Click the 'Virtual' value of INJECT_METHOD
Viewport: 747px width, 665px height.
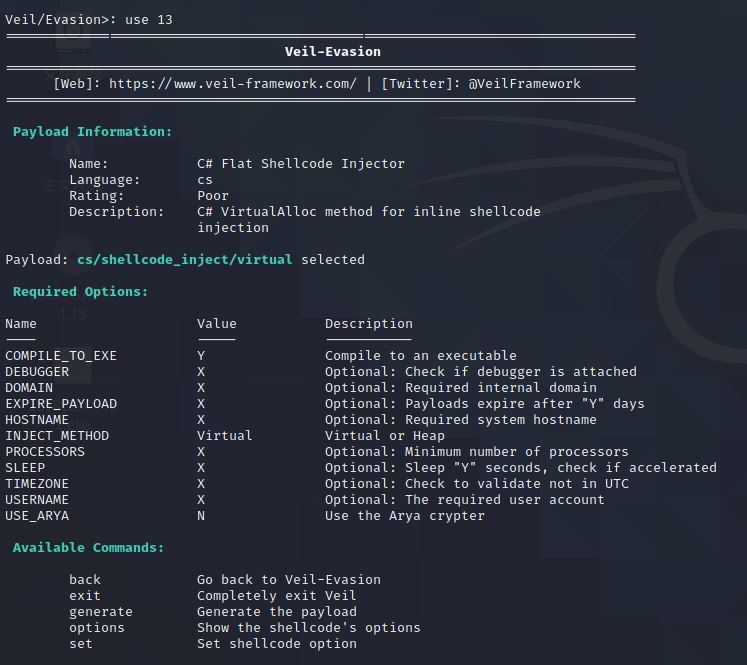coord(225,436)
